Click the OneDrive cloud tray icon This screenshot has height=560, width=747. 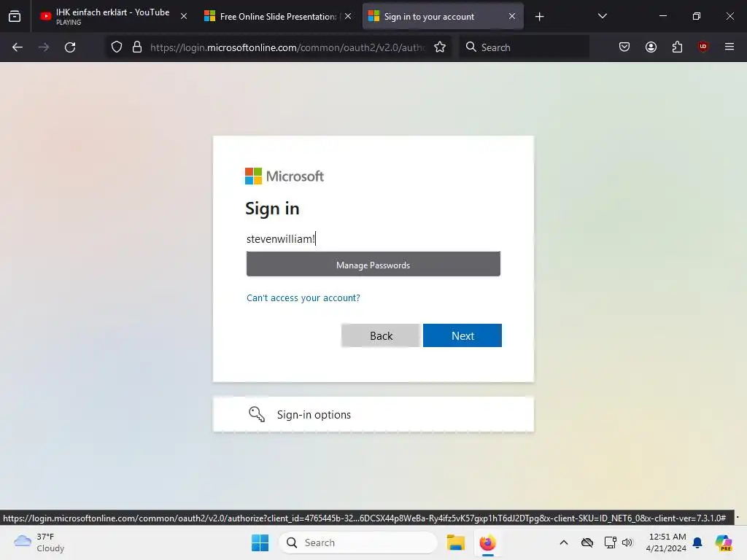[587, 542]
